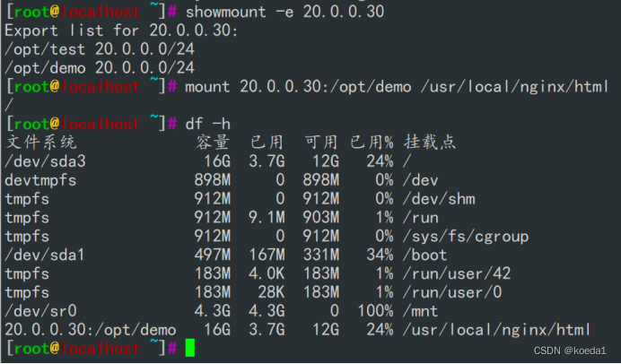Select the '/opt/test 20.0.0.0/24' export line
This screenshot has width=621, height=364.
[100, 49]
